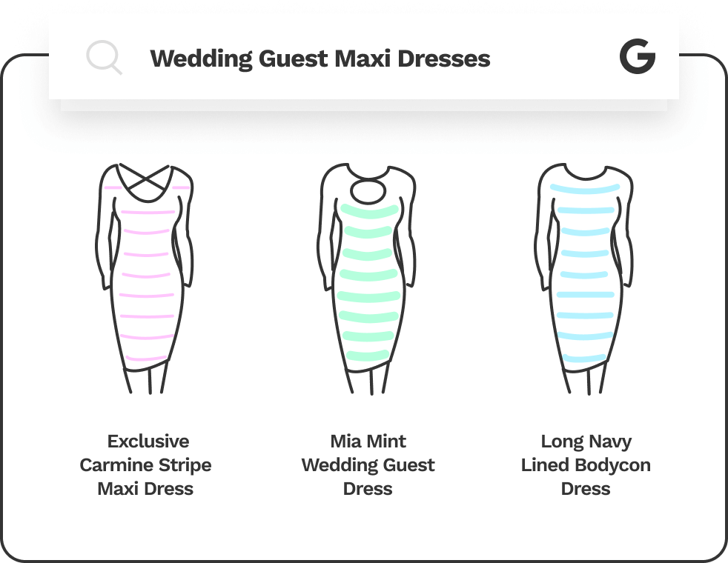This screenshot has width=728, height=563.
Task: Click the bottom mint stripe on Mia dress
Action: (x=368, y=356)
